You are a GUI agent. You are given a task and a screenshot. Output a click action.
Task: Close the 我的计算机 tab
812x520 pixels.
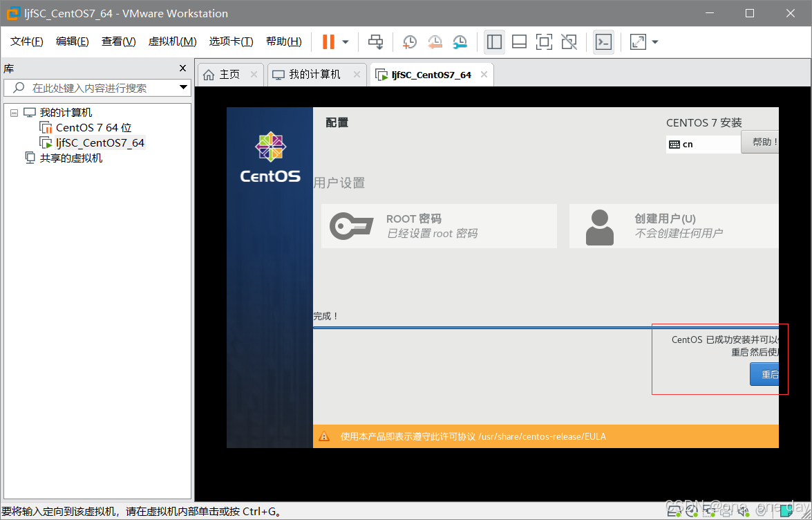[x=357, y=75]
